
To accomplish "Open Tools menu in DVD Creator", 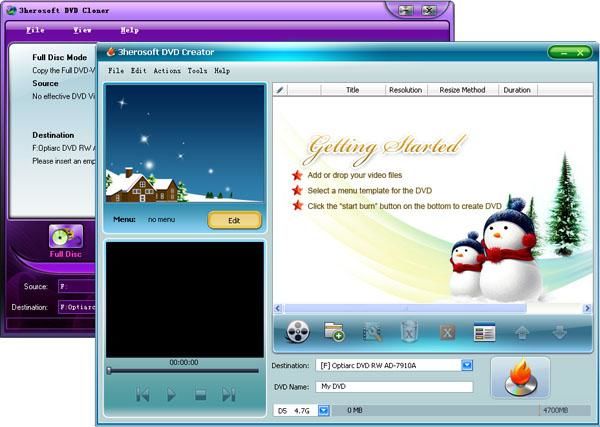I will click(x=197, y=70).
